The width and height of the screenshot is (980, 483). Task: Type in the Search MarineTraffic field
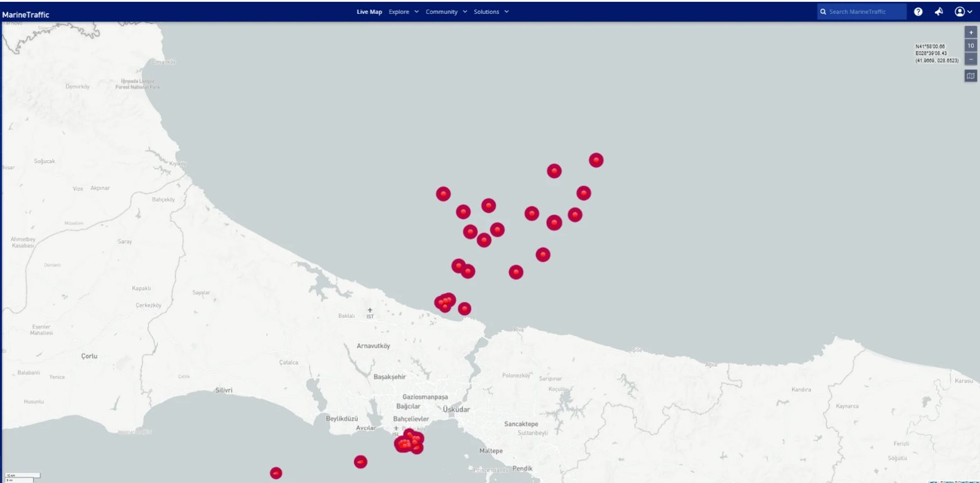865,12
